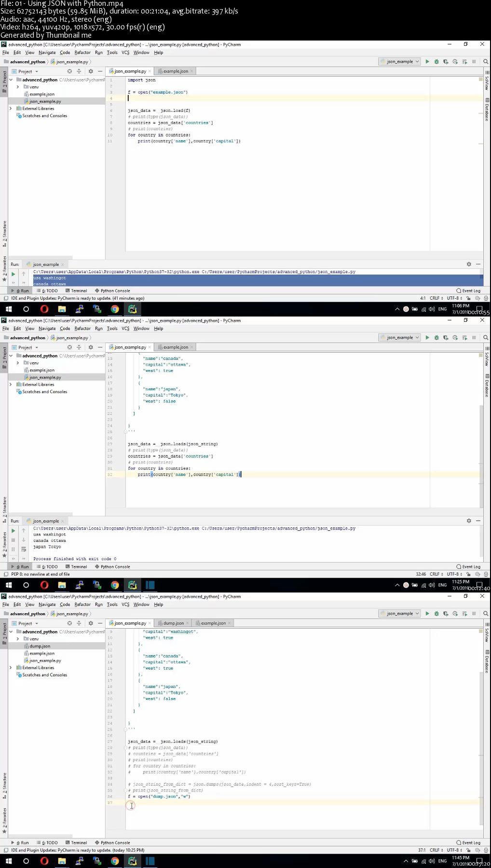Open the Refactor menu in the 11:06 PM frame
Image resolution: width=491 pixels, height=868 pixels.
click(x=82, y=53)
